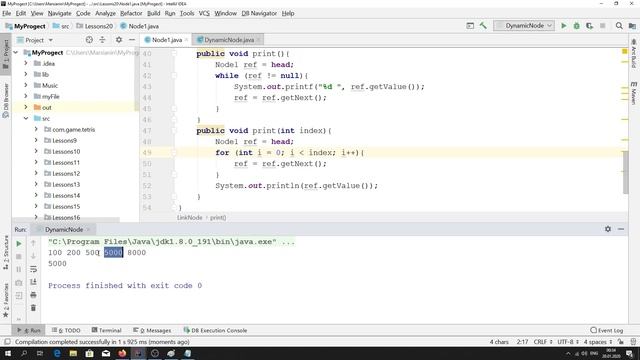Run DynamicNode with the green play button
The image size is (640, 360).
tap(564, 26)
